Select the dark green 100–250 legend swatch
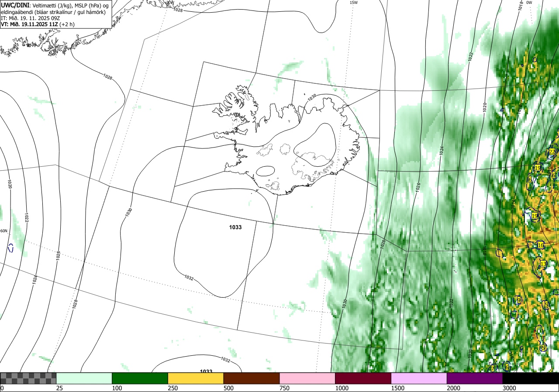The height and width of the screenshot is (392, 559). [x=140, y=378]
